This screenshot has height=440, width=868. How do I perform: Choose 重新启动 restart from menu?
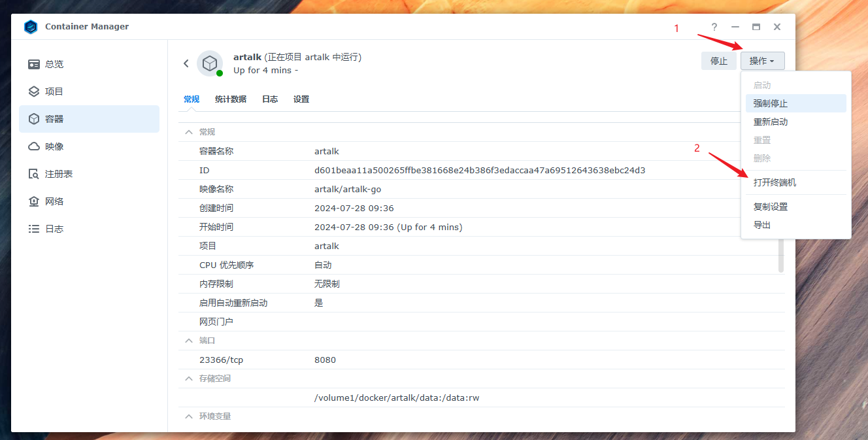[795, 122]
